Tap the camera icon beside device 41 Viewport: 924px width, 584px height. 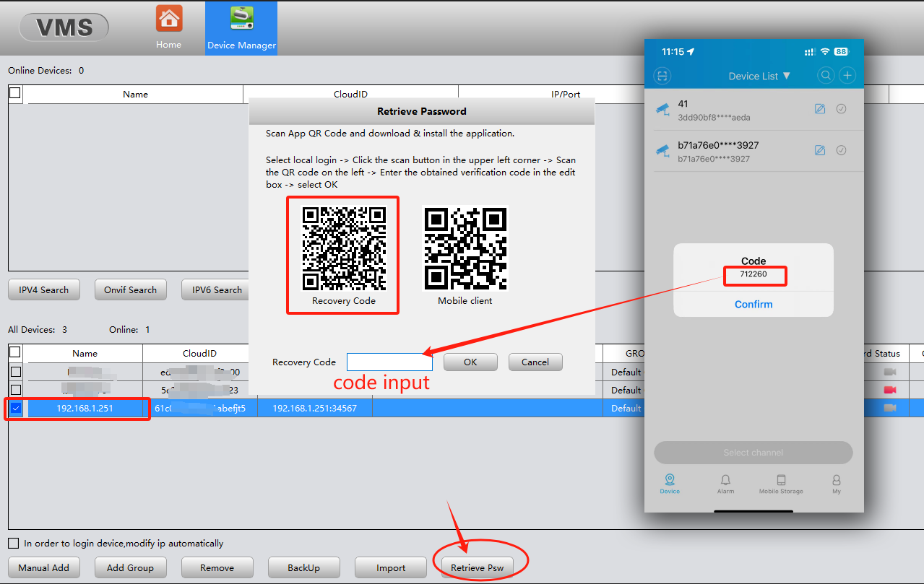pos(662,109)
